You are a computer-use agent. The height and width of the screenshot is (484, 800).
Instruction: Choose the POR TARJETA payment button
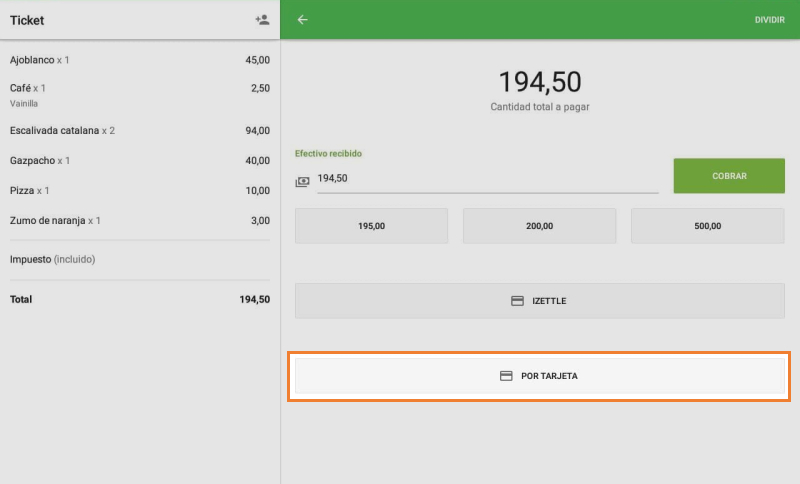[x=539, y=376]
